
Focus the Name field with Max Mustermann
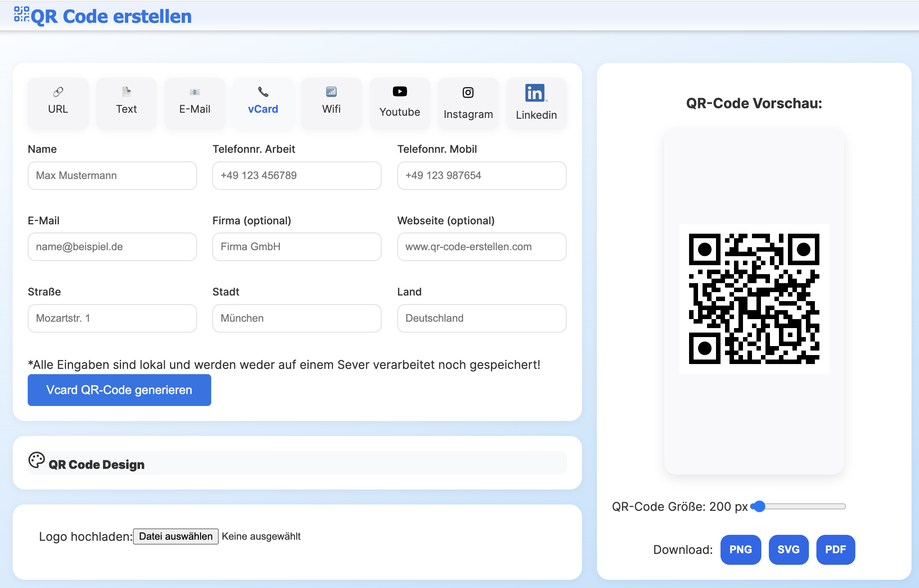pos(112,176)
